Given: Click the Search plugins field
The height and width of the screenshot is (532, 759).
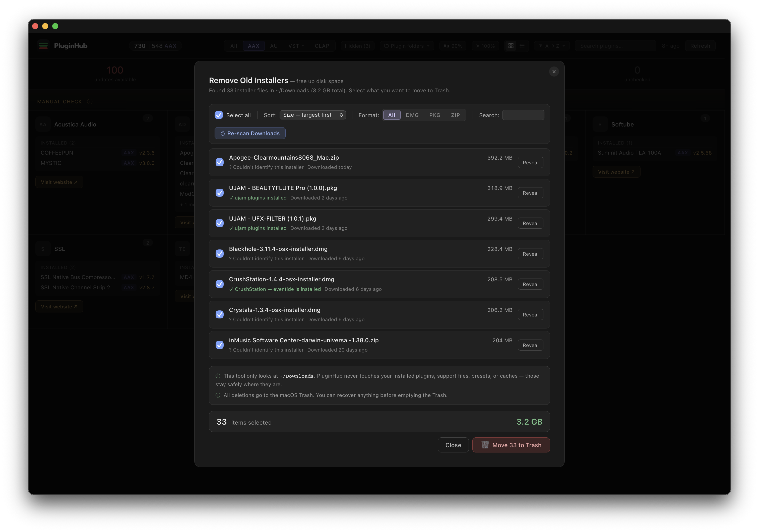Looking at the screenshot, I should tap(615, 46).
